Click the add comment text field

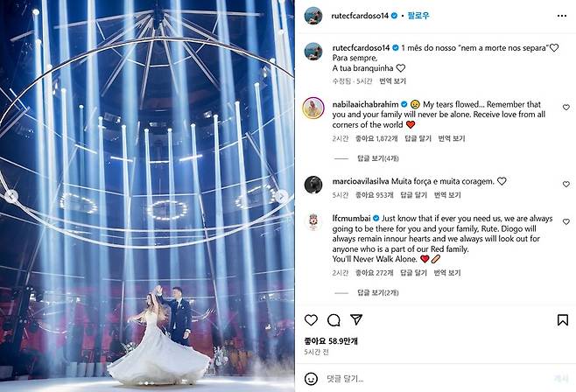437,378
